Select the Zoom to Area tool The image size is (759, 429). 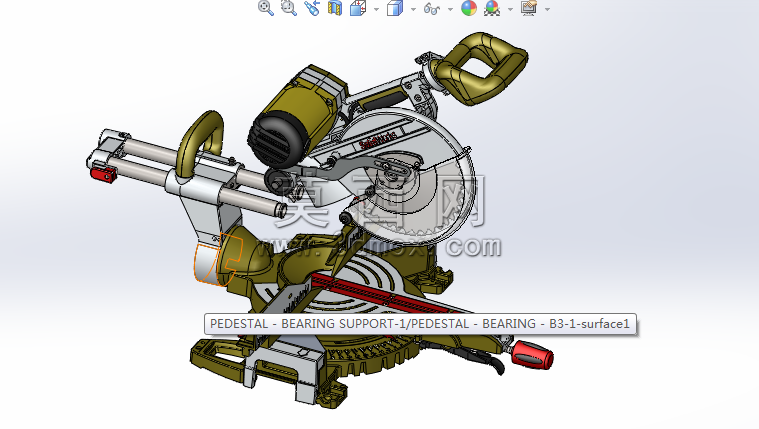(289, 8)
